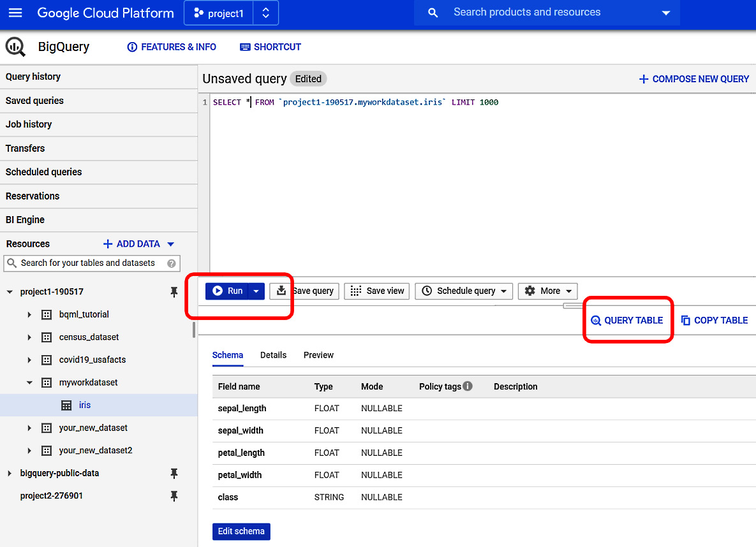Unpin project1-190517 with pin icon
Viewport: 756px width, 547px height.
[174, 292]
